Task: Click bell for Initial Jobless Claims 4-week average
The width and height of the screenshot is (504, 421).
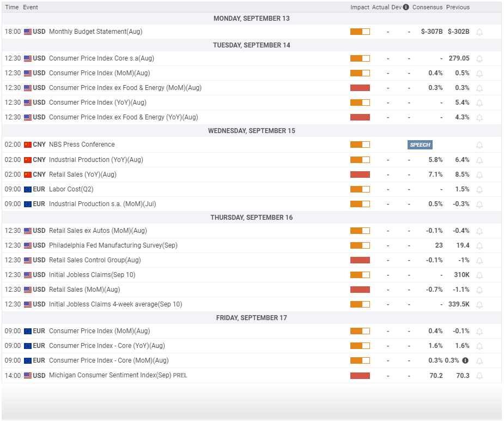Action: pyautogui.click(x=479, y=305)
